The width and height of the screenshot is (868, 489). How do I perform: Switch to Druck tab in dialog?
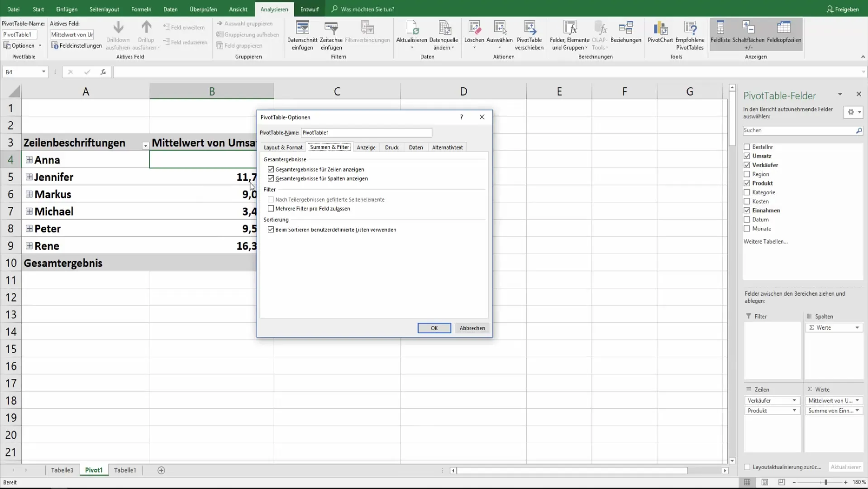coord(392,147)
